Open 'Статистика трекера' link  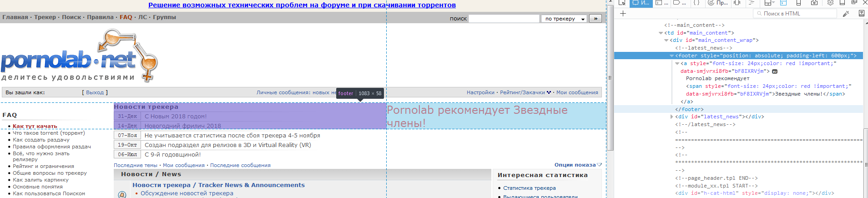tap(530, 188)
